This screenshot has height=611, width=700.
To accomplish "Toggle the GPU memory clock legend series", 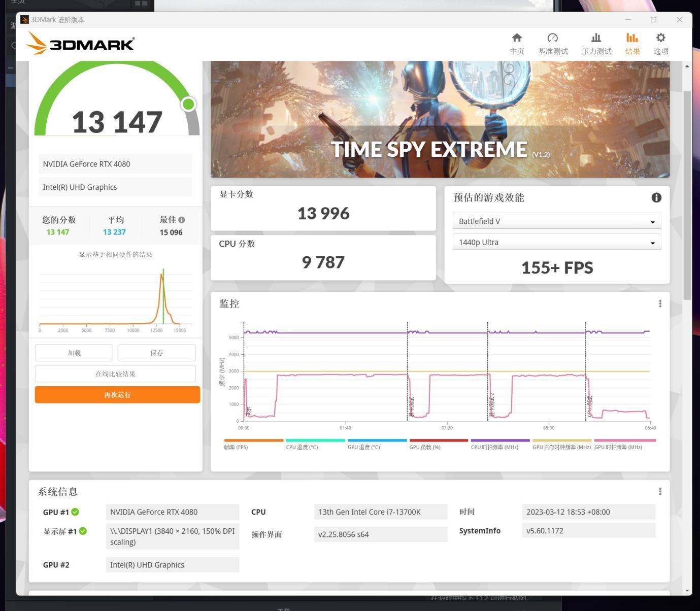I will 562,444.
